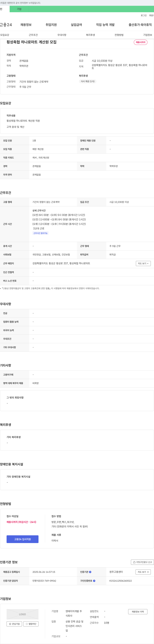Click the 퇴직급여 value 퇴직금
Image resolution: width=154 pixels, height=644 pixels.
[x=113, y=254]
